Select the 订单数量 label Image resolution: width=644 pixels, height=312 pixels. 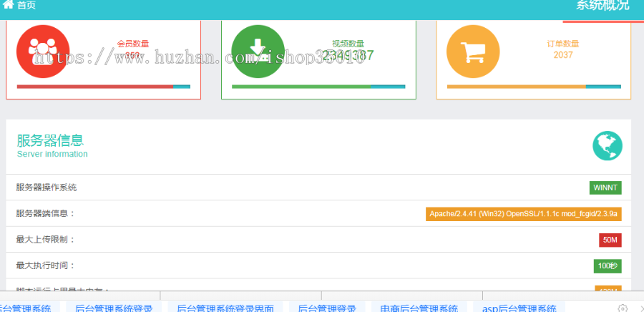tap(563, 44)
